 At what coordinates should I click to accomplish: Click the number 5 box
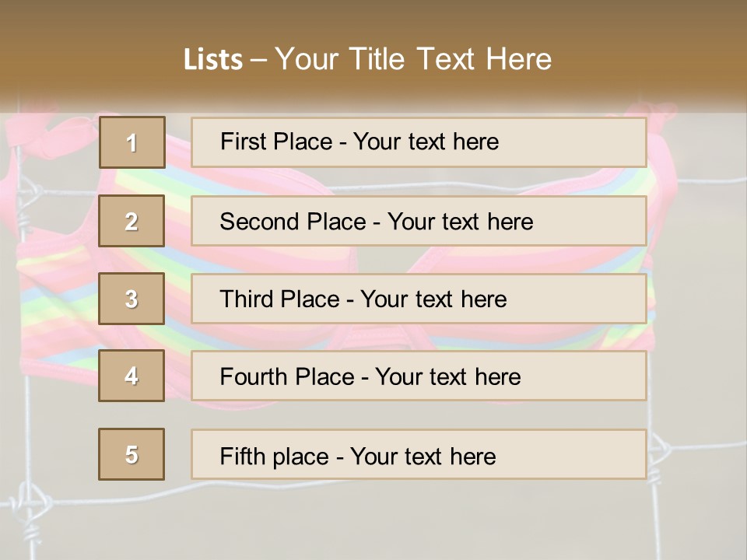click(x=132, y=453)
